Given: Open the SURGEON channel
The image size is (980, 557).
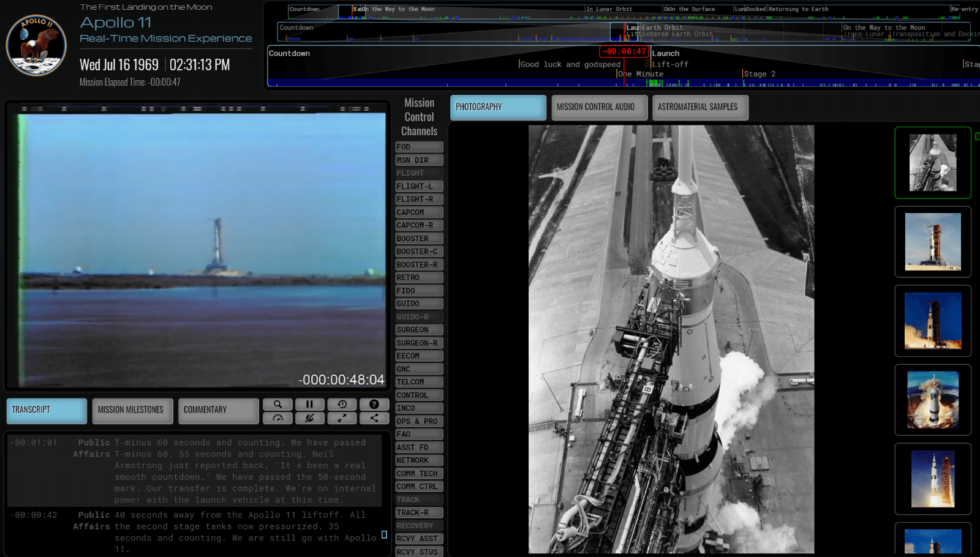Looking at the screenshot, I should [419, 330].
